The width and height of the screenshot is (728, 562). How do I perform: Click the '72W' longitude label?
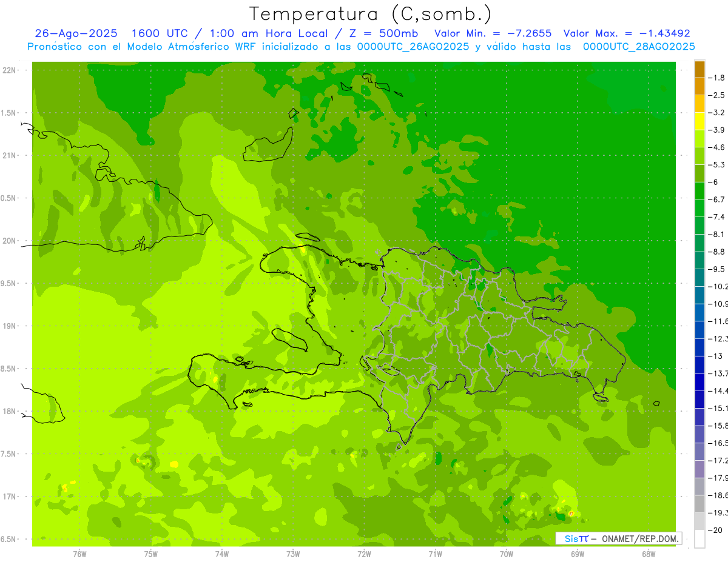[364, 554]
